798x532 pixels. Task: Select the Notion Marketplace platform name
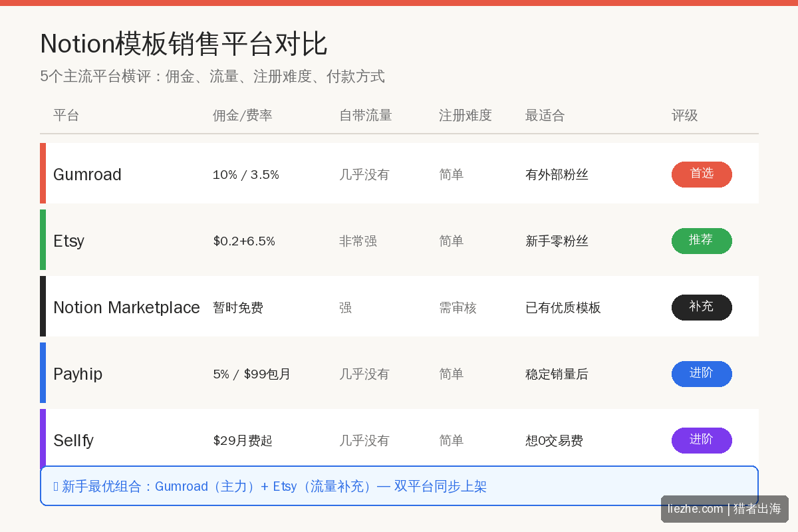(x=126, y=307)
